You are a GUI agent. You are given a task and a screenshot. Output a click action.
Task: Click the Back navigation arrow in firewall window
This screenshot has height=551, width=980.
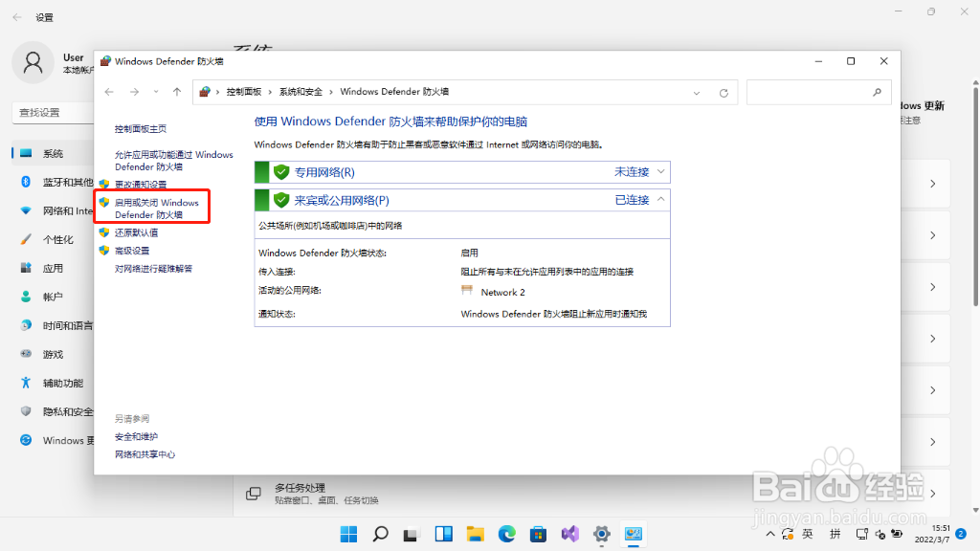coord(109,91)
